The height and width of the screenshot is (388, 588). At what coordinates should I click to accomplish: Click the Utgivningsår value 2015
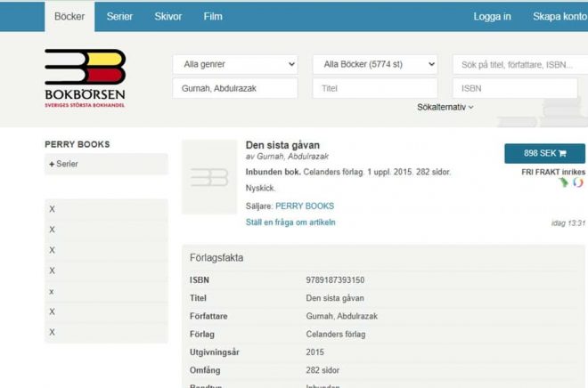click(x=314, y=352)
